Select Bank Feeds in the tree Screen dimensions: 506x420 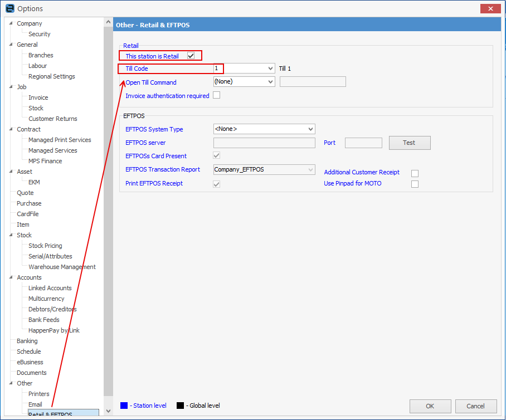[44, 320]
